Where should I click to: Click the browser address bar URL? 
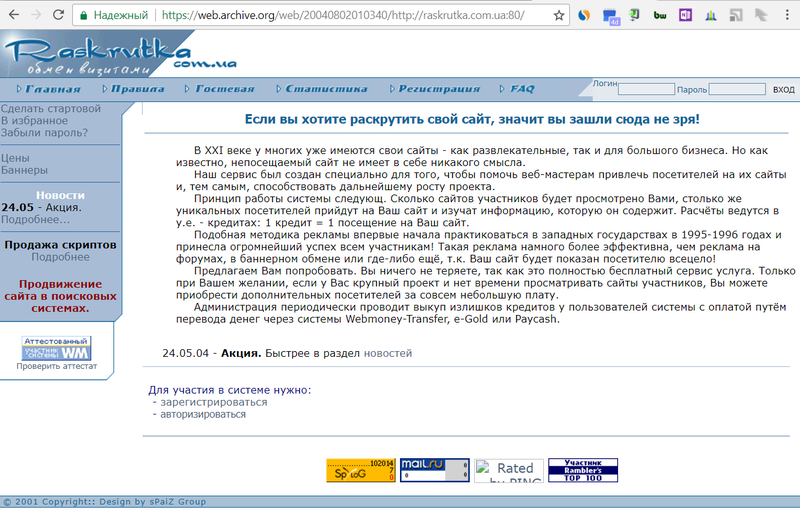[x=343, y=15]
